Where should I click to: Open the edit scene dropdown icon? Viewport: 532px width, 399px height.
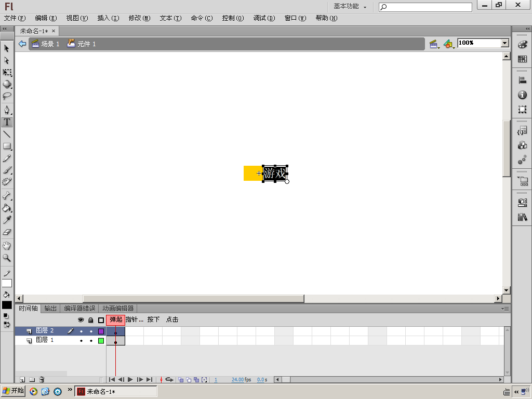pyautogui.click(x=434, y=44)
